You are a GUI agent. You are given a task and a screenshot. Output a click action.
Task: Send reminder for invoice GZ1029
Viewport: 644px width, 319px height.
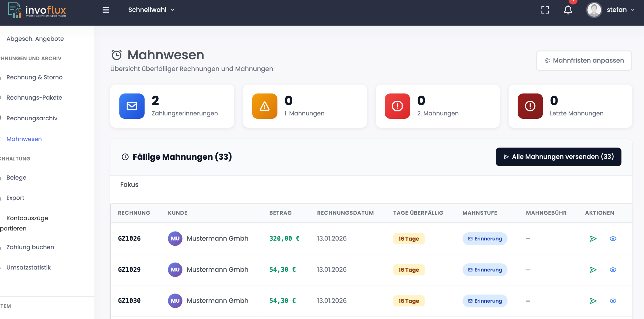[x=593, y=270]
